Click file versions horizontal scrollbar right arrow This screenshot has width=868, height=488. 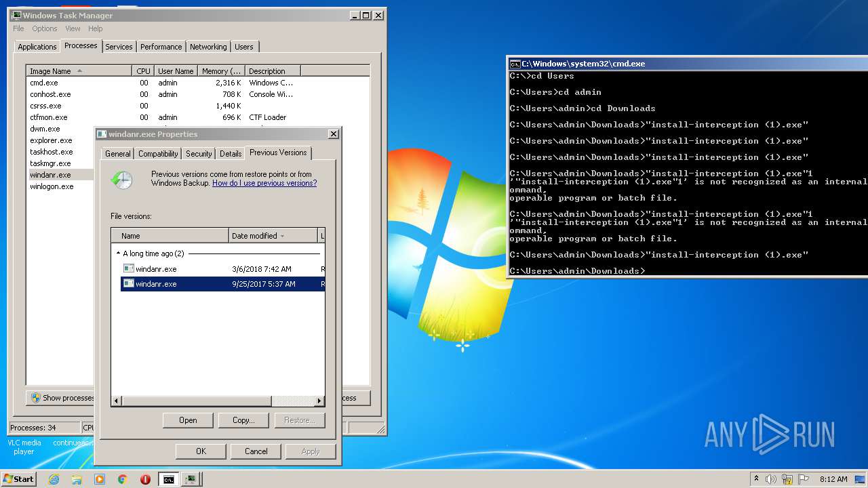point(319,401)
